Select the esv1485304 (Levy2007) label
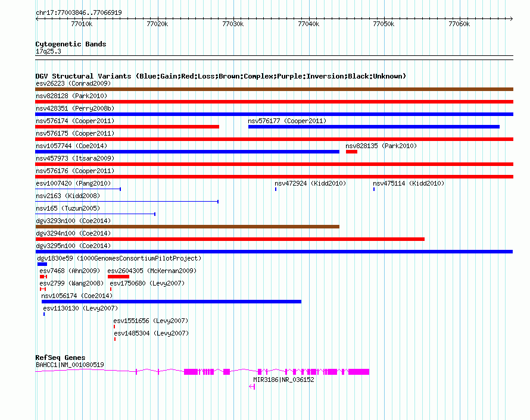This screenshot has height=420, width=530. click(x=151, y=333)
